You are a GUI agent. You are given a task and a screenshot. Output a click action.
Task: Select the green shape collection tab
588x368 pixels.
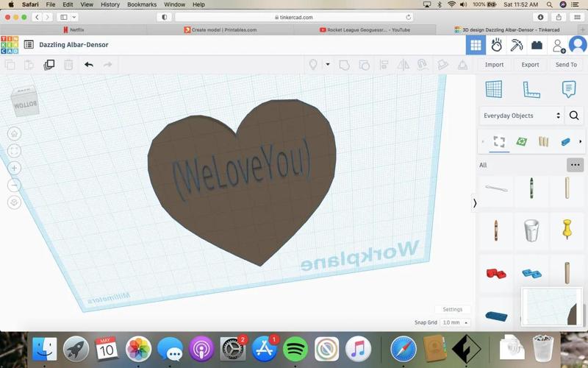(521, 141)
